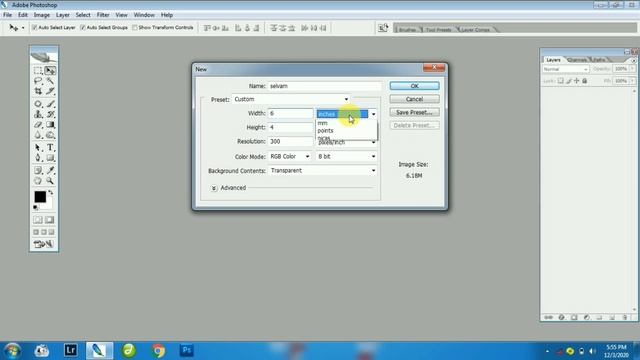640x360 pixels.
Task: Select the Shape tool
Action: 50,158
